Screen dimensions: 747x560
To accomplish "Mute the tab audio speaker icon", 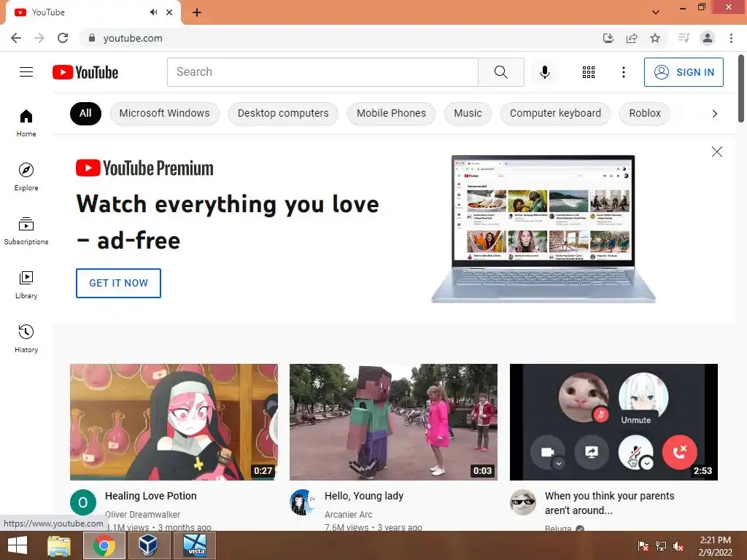I will click(x=153, y=12).
